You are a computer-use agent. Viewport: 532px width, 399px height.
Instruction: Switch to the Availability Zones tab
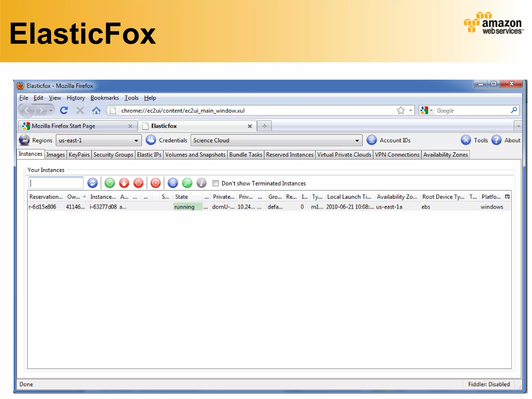(445, 155)
